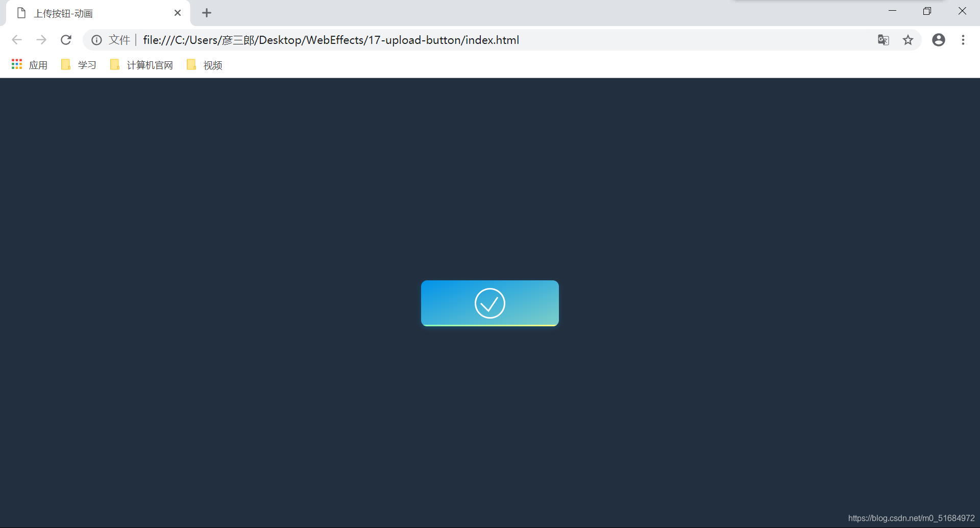
Task: Reload the current page
Action: [66, 40]
